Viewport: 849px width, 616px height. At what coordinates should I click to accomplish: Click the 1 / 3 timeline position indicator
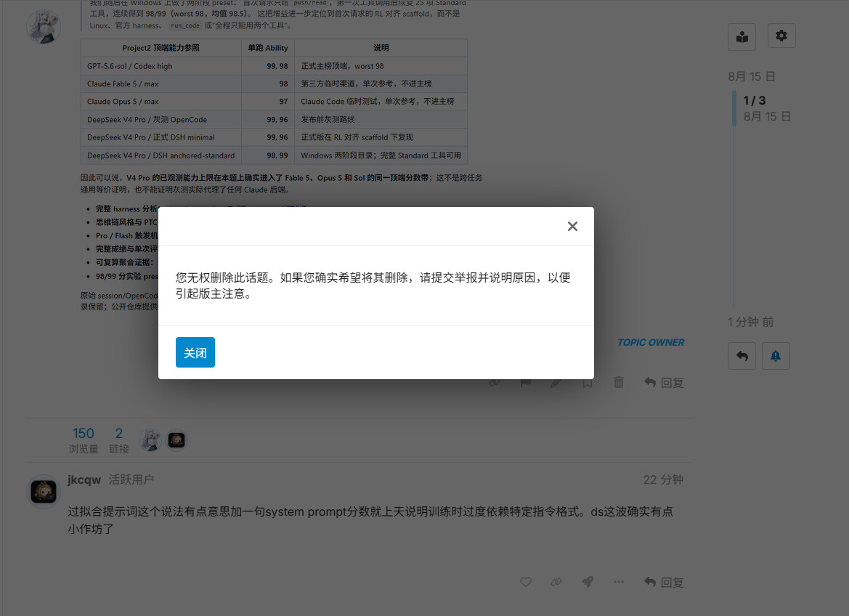click(755, 101)
